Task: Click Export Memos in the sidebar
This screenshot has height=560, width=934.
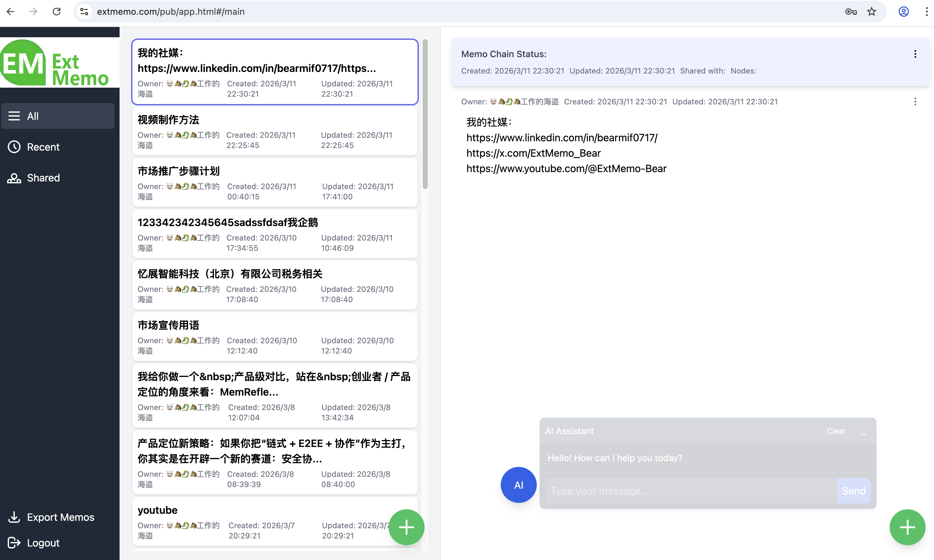Action: coord(60,517)
